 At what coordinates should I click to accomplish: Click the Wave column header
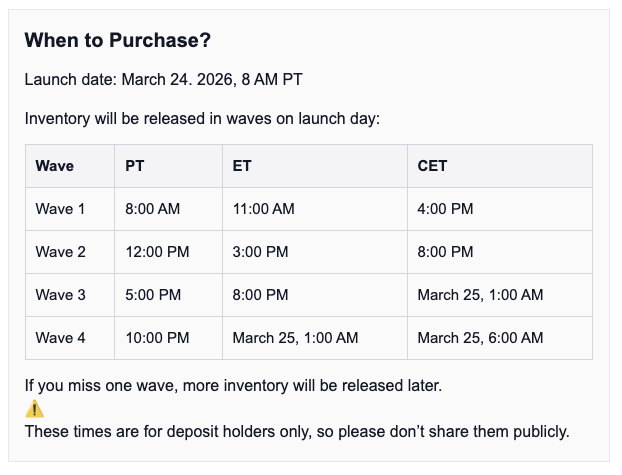click(55, 166)
